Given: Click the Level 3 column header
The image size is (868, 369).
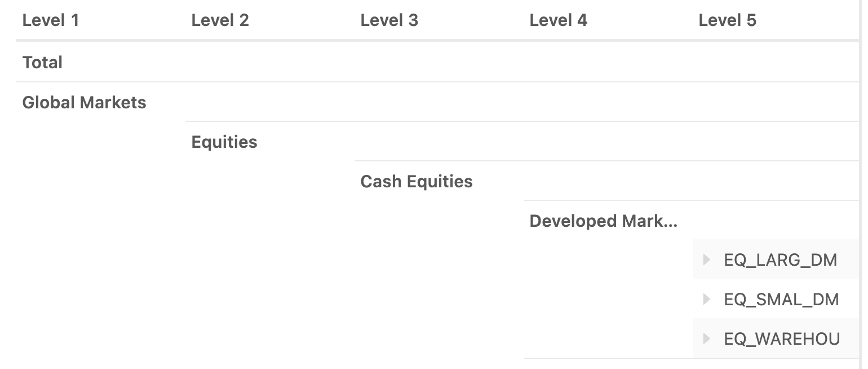Looking at the screenshot, I should [389, 20].
